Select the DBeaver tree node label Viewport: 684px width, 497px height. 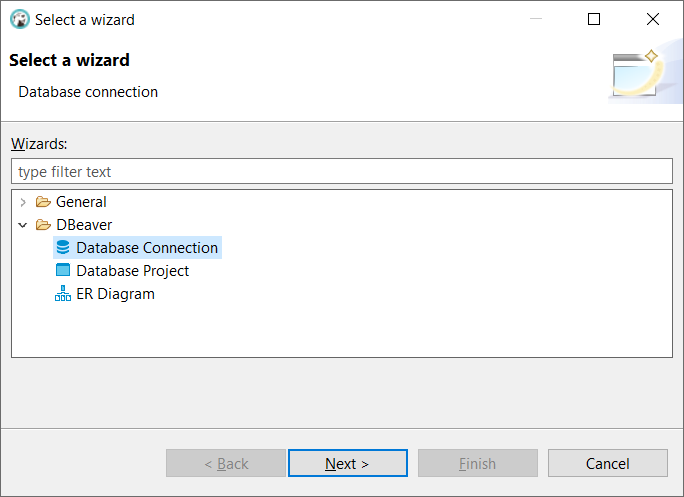coord(84,225)
